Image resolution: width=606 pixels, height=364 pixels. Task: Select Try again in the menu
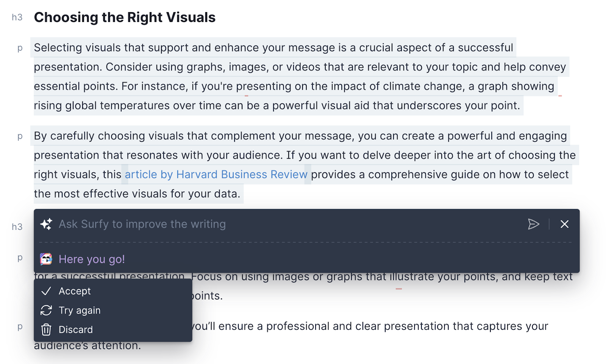[x=80, y=310]
